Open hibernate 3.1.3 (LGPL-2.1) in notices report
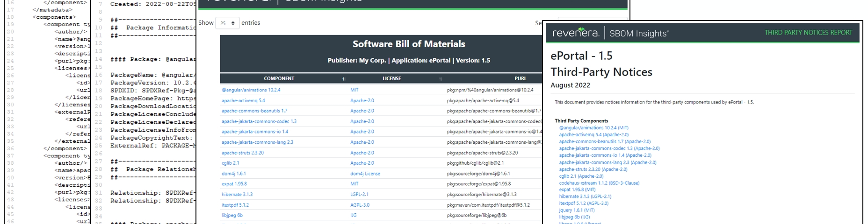The width and height of the screenshot is (868, 224). [585, 196]
